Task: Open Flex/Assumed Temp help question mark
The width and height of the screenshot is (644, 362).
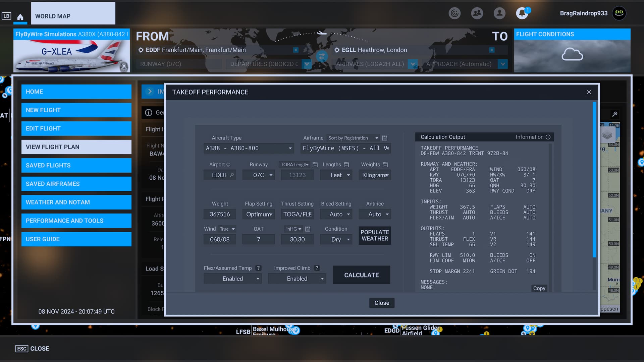Action: point(258,268)
